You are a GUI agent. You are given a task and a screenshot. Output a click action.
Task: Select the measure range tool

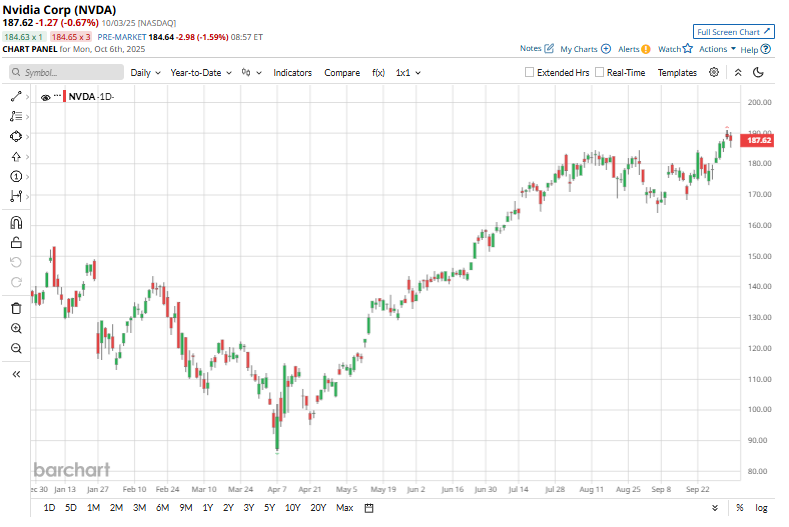coord(16,196)
